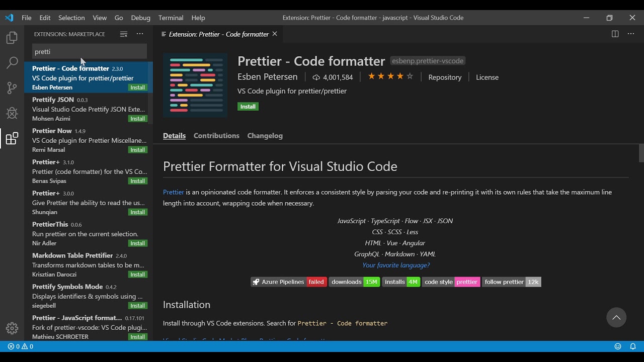Split the editor right
The height and width of the screenshot is (362, 644).
click(x=615, y=34)
